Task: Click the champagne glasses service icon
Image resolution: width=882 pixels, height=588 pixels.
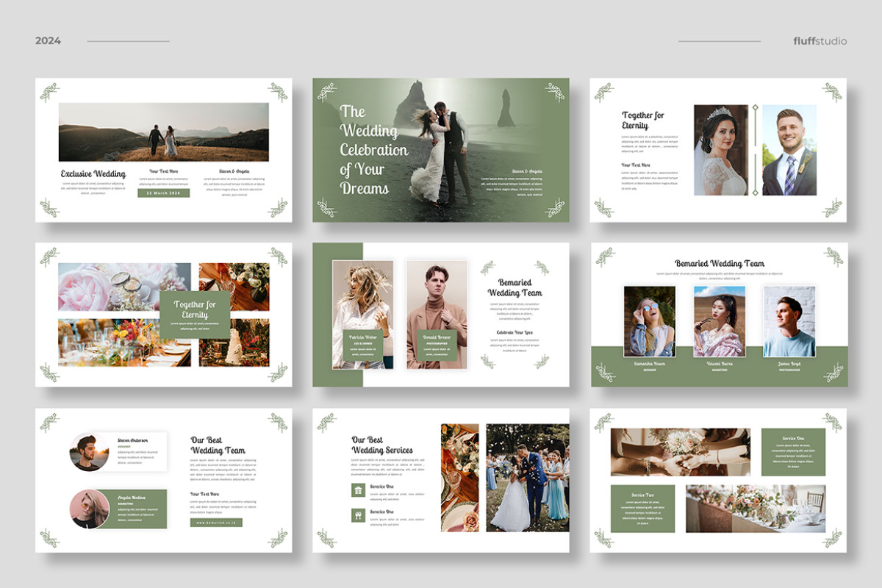Action: [x=358, y=515]
